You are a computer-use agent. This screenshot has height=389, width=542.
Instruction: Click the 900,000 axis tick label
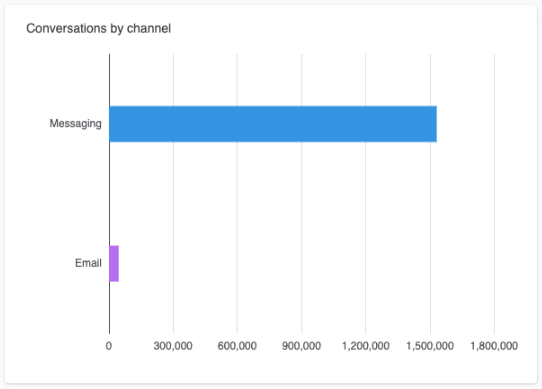301,346
